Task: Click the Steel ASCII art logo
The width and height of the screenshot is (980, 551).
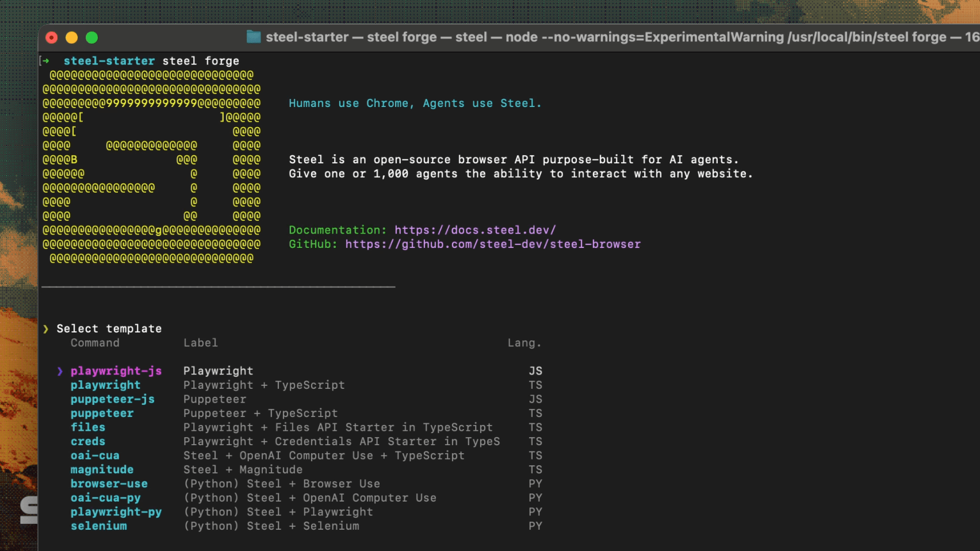Action: 151,167
